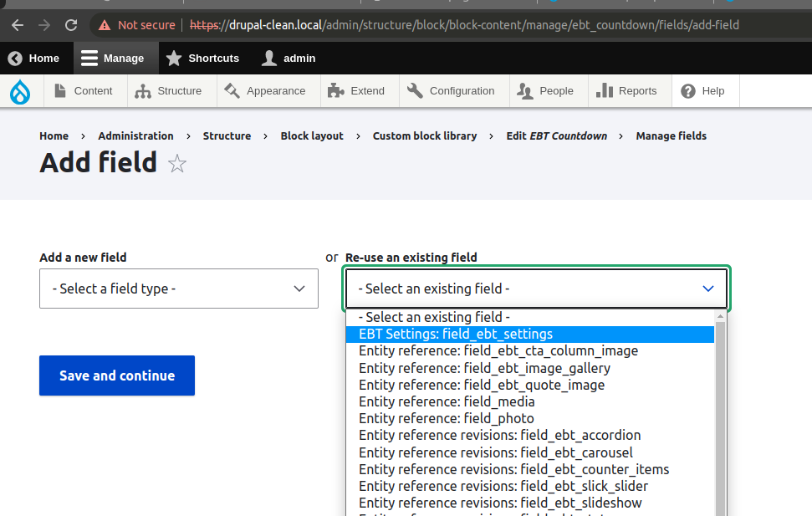This screenshot has width=812, height=516.
Task: Open the Shortcuts toolbar label
Action: (214, 58)
